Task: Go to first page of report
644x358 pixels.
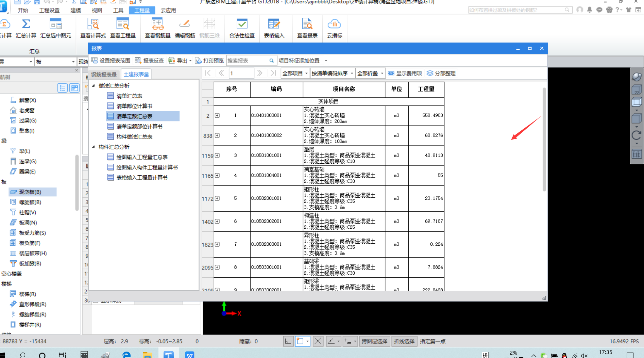Action: 208,73
